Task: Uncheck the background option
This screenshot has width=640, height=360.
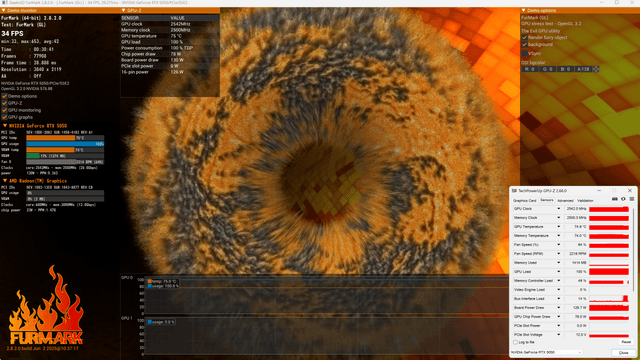Action: point(524,44)
